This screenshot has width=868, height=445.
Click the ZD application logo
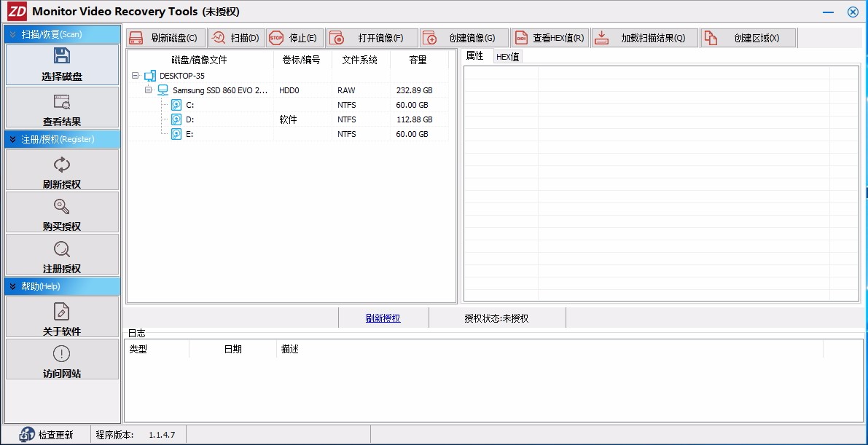pos(17,12)
